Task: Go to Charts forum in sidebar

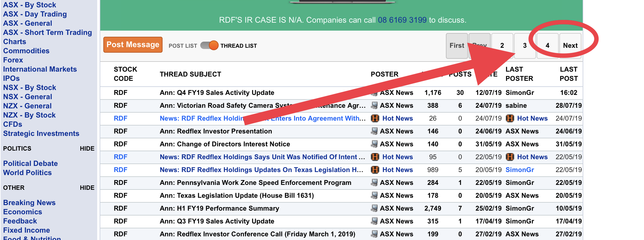Action: 14,42
